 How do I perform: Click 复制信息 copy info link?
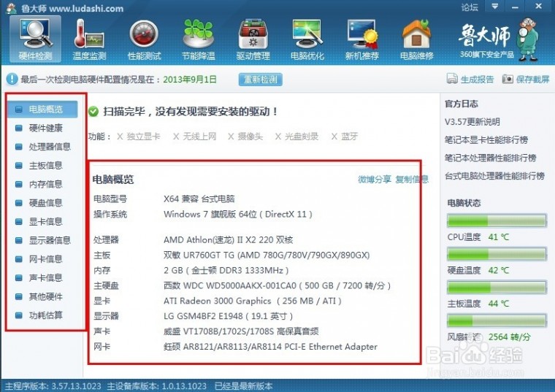[x=412, y=180]
